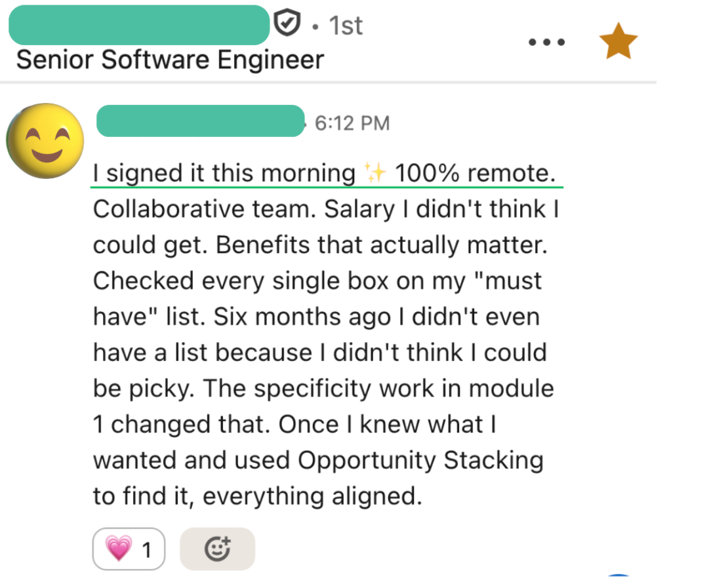Click the "Benefits that actually matter" text
This screenshot has height=582, width=728.
[380, 245]
